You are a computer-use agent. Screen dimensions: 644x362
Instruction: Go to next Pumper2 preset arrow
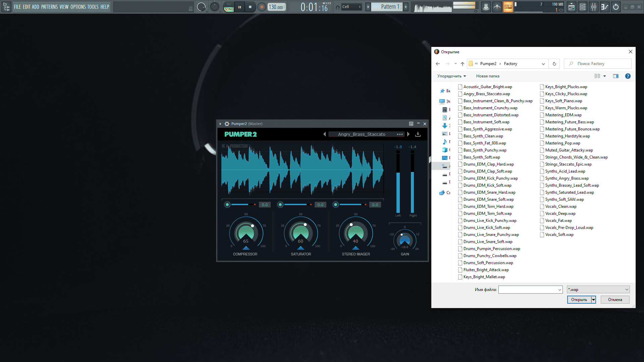[x=408, y=134]
